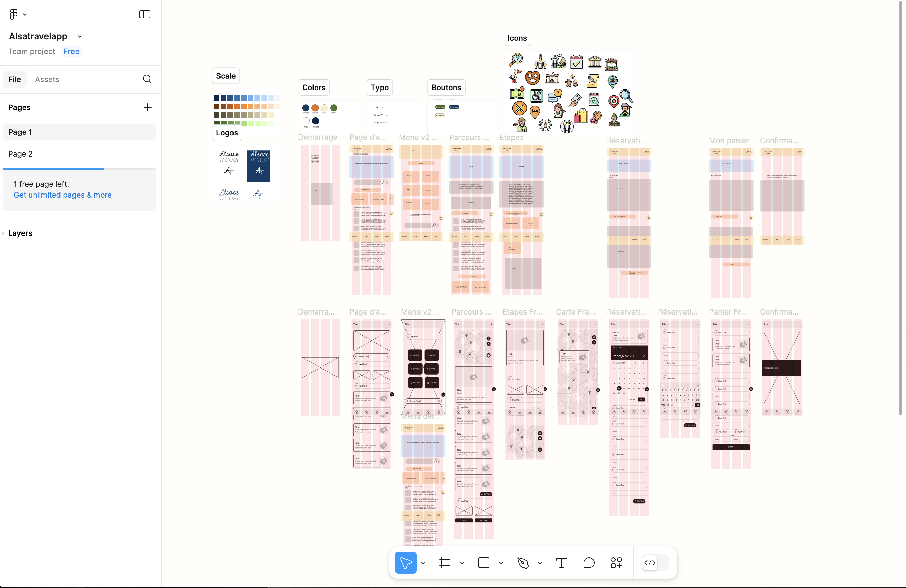Open search in the left sidebar

pyautogui.click(x=147, y=79)
